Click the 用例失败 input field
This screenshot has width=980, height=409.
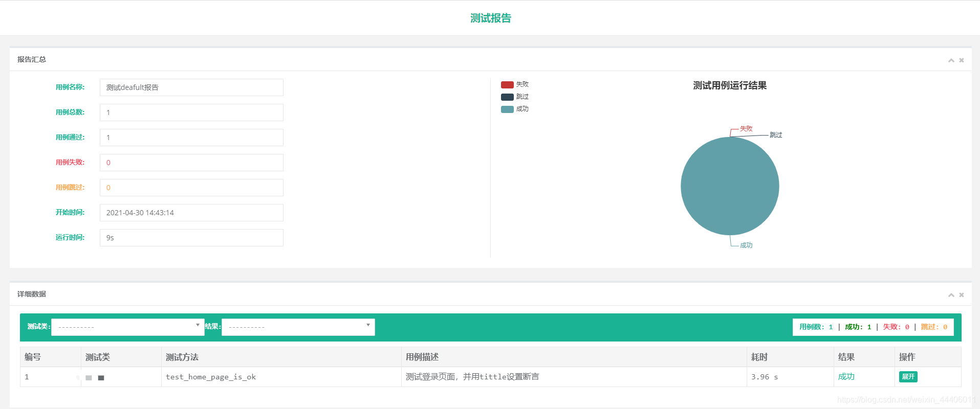coord(191,163)
